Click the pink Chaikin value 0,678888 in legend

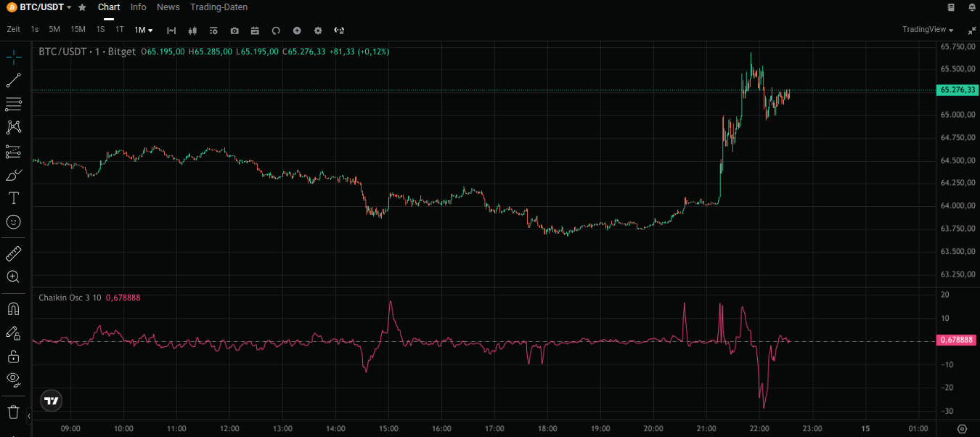pyautogui.click(x=123, y=298)
